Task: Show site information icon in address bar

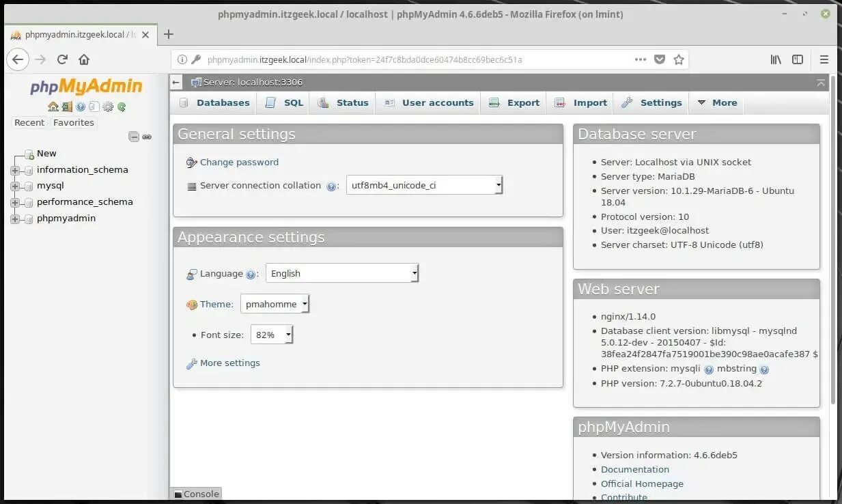Action: click(182, 59)
